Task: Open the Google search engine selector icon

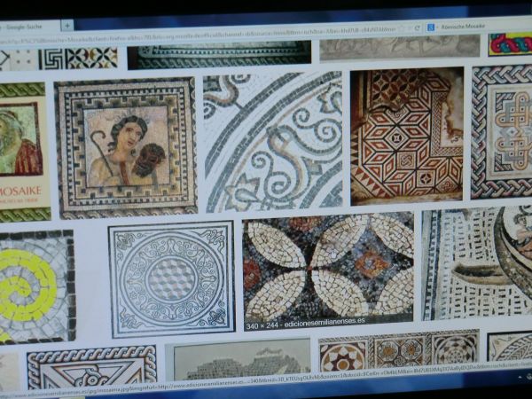Action: [431, 27]
